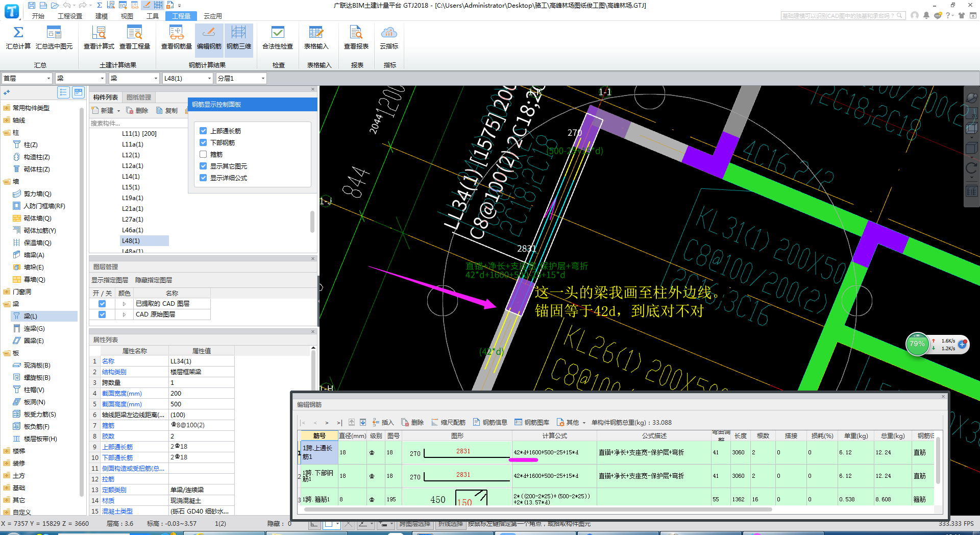Click the 搜索构件 search field
This screenshot has width=980, height=535.
pyautogui.click(x=138, y=123)
